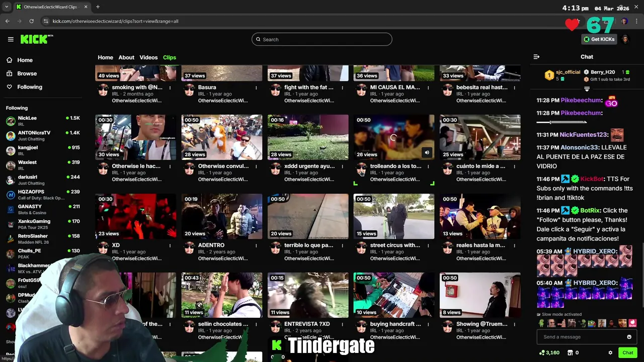Viewport: 644px width, 362px height.
Task: Open HQZAOFPS channel in Following list
Action: click(43, 195)
